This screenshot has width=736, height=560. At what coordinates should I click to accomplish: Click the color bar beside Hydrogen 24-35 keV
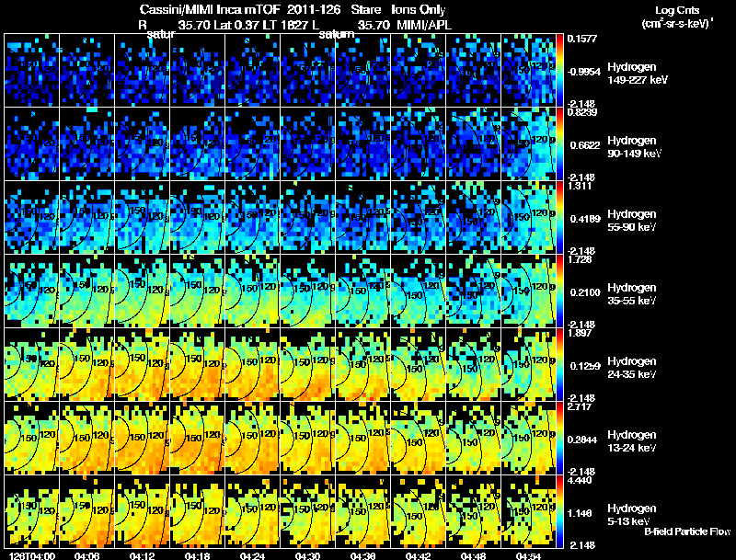coord(559,364)
